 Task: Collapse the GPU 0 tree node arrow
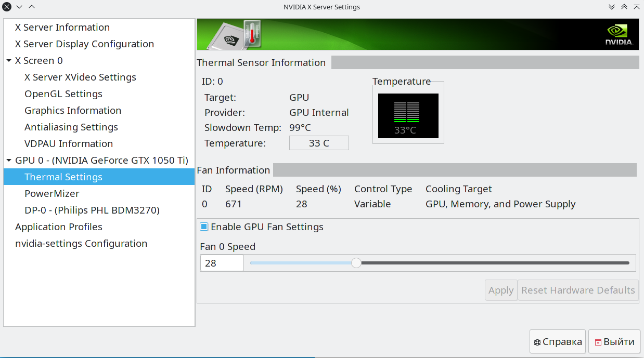click(x=9, y=161)
